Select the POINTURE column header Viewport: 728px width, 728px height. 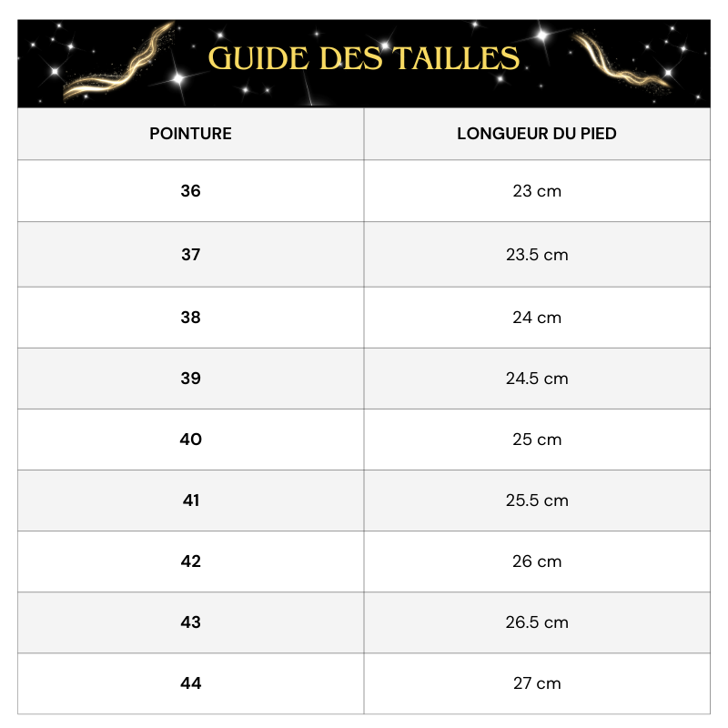pyautogui.click(x=190, y=134)
